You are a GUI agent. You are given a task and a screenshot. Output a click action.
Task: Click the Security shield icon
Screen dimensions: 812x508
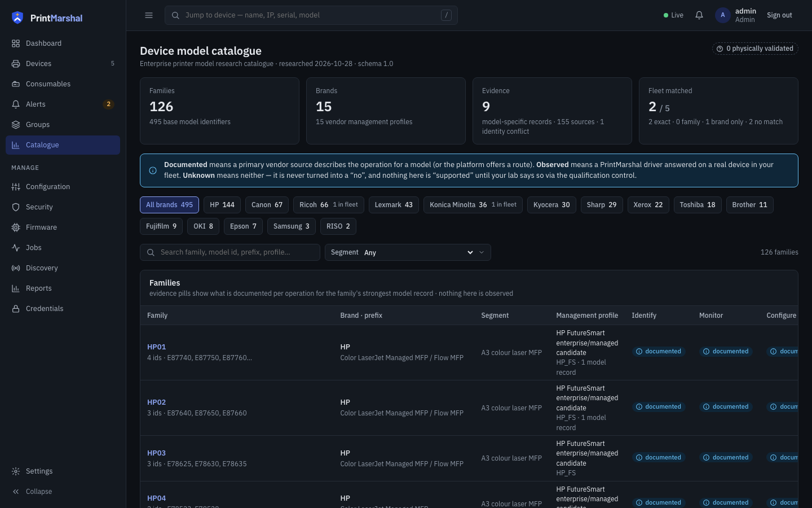click(16, 207)
